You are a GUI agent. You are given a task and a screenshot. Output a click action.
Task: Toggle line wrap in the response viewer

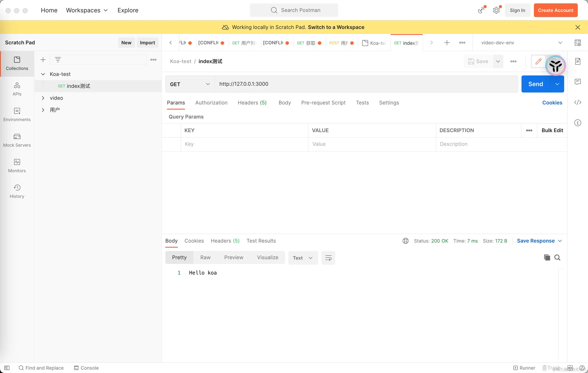(x=328, y=258)
